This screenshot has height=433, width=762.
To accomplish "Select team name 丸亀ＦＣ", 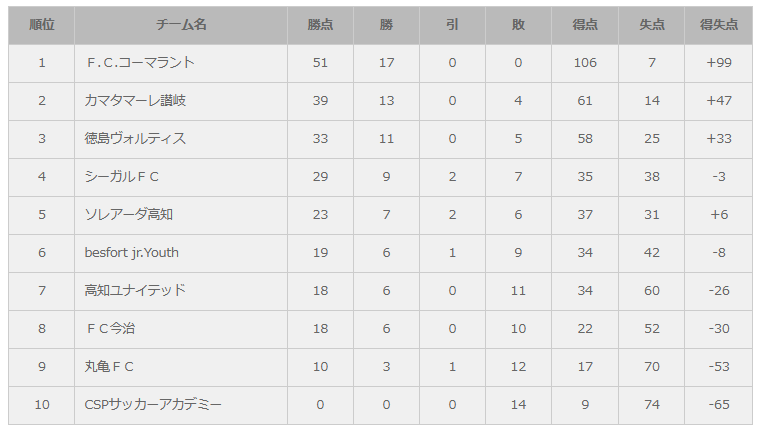I will (110, 367).
